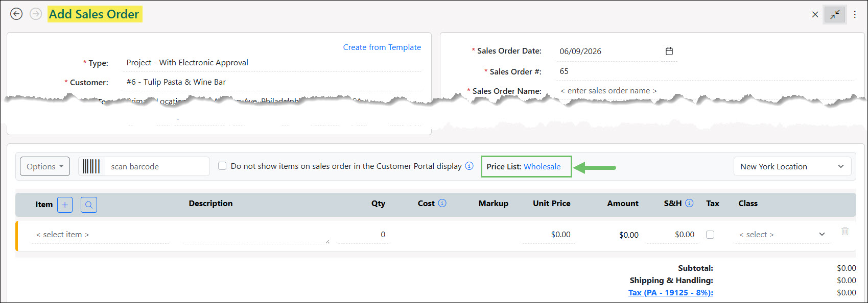Click the Sales Order # field

click(705, 71)
